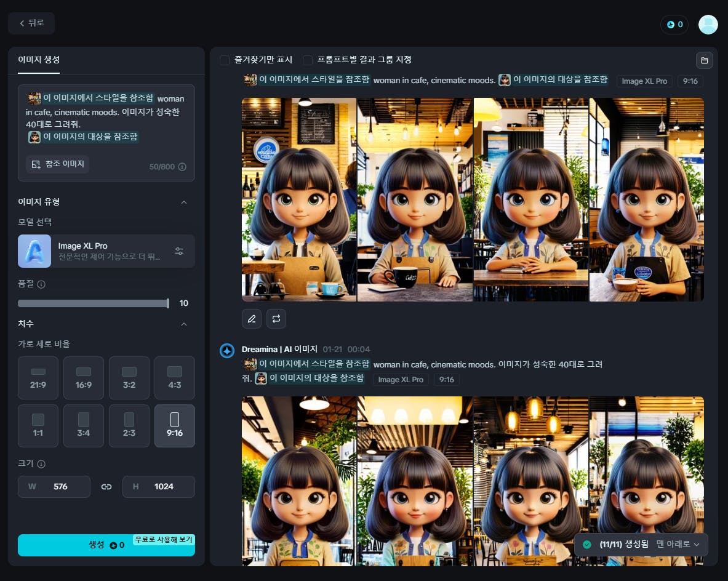Click the (11/11) 생성됨 status text

click(623, 544)
